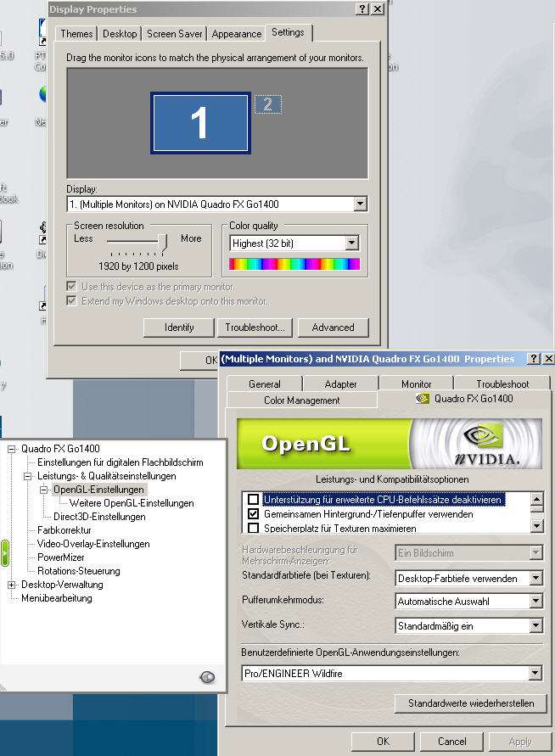Click Cancel in Quadro Properties dialog
The width and height of the screenshot is (555, 756).
point(451,741)
